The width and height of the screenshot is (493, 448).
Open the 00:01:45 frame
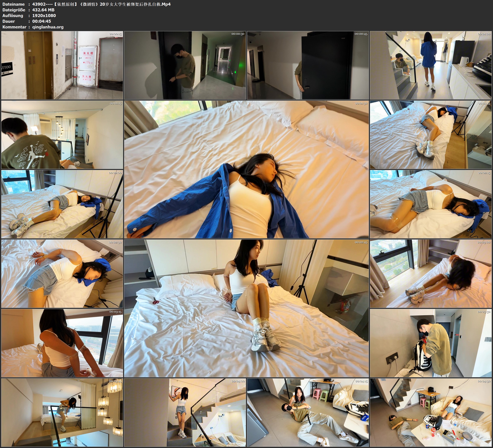431,134
